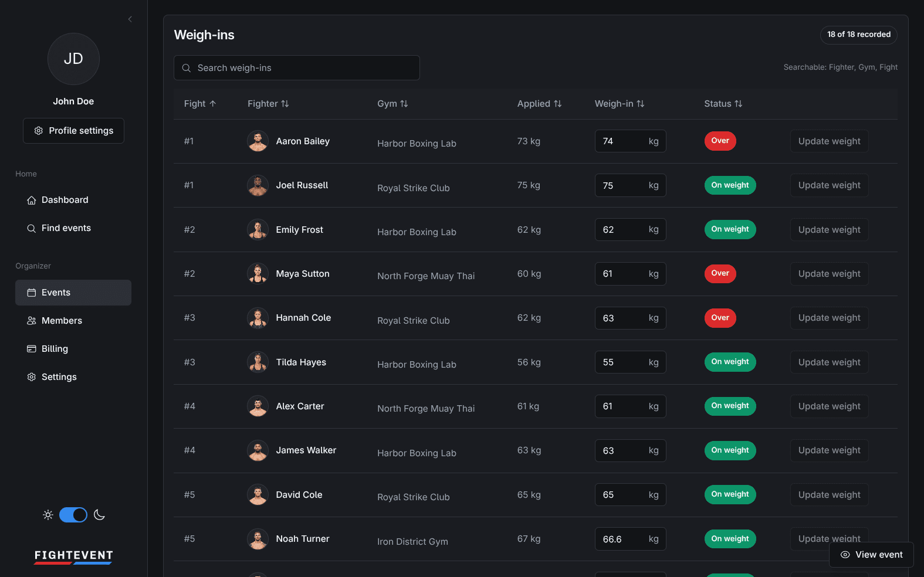Update weight for Aaron Bailey
Screen dimensions: 924x577
point(829,141)
